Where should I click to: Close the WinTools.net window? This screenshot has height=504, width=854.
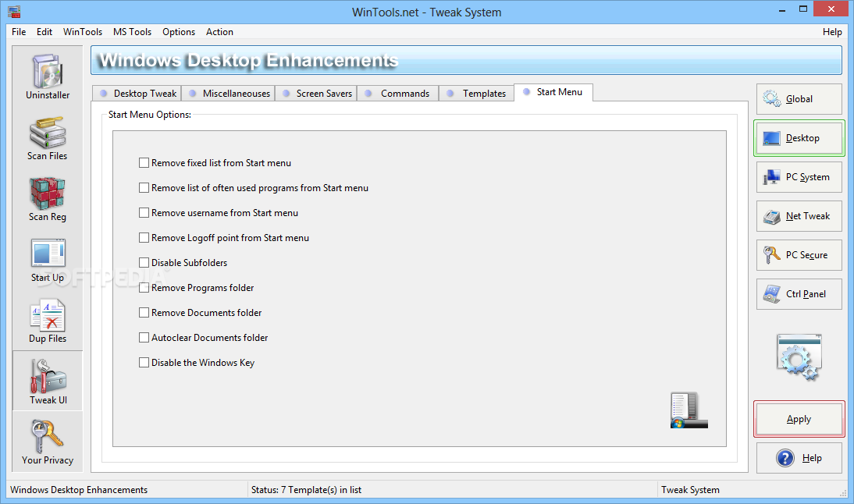pyautogui.click(x=831, y=9)
